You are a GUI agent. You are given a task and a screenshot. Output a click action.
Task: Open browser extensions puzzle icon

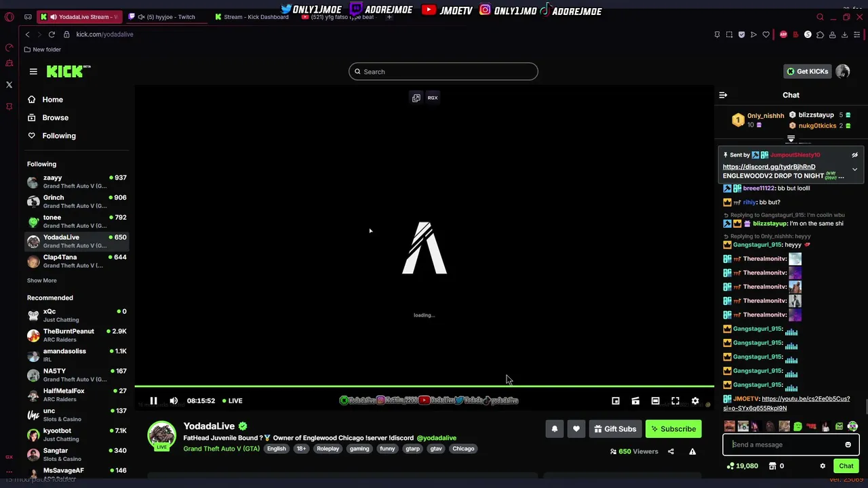click(x=820, y=35)
